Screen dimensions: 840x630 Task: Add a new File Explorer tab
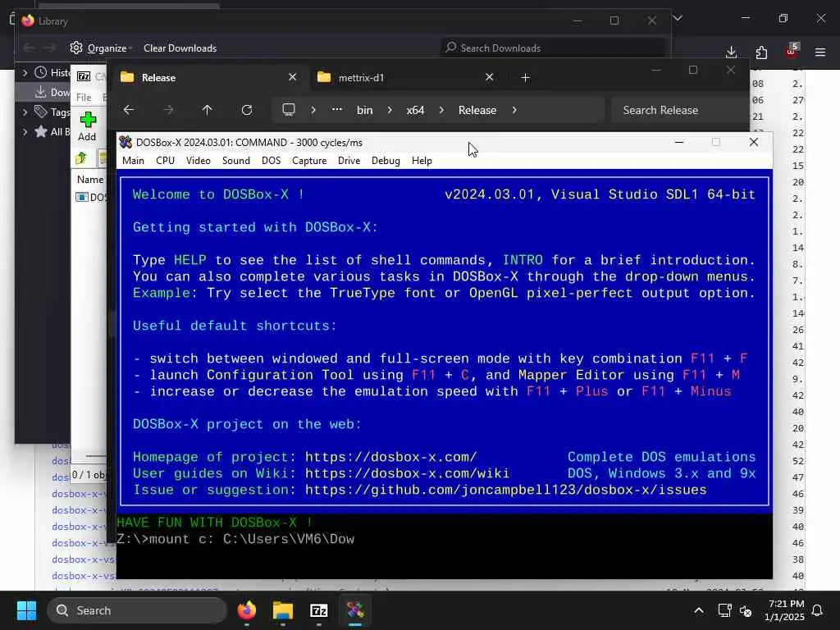tap(526, 78)
